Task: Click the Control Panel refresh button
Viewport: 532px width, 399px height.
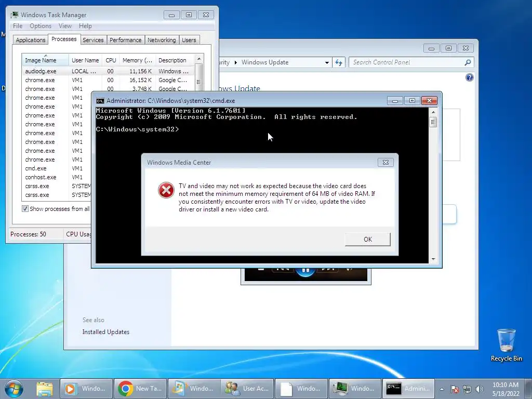Action: point(338,62)
